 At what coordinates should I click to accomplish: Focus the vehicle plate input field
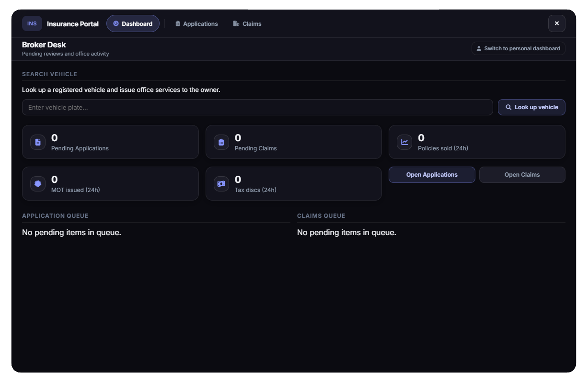click(257, 107)
